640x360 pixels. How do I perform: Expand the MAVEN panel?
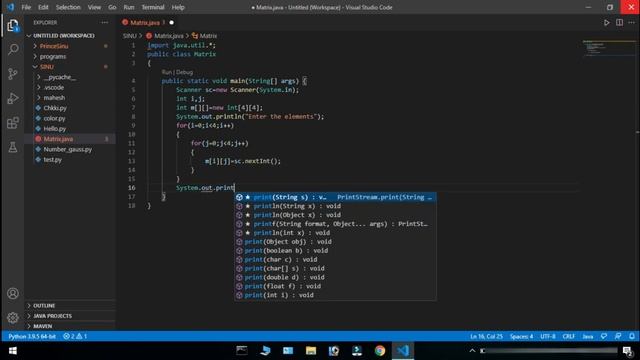point(42,326)
